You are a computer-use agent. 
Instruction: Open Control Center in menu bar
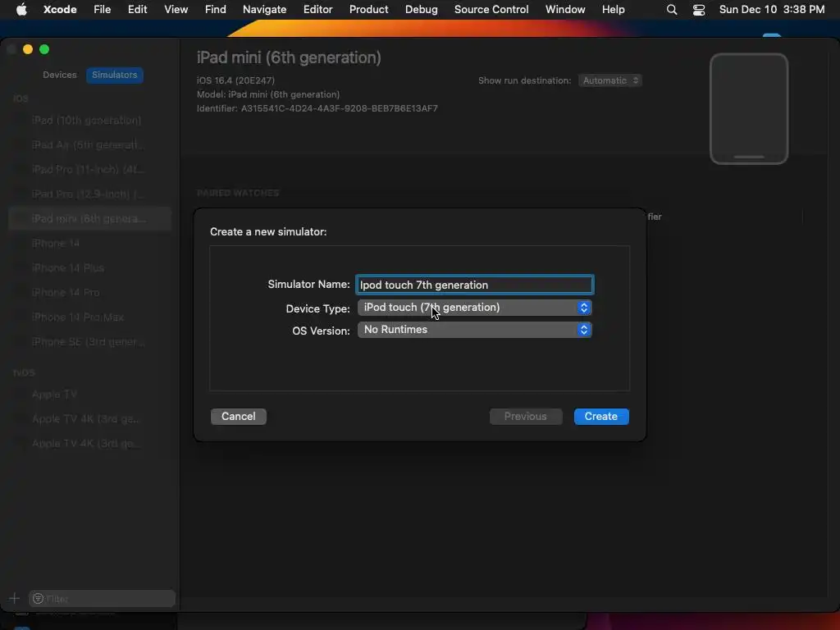coord(699,10)
